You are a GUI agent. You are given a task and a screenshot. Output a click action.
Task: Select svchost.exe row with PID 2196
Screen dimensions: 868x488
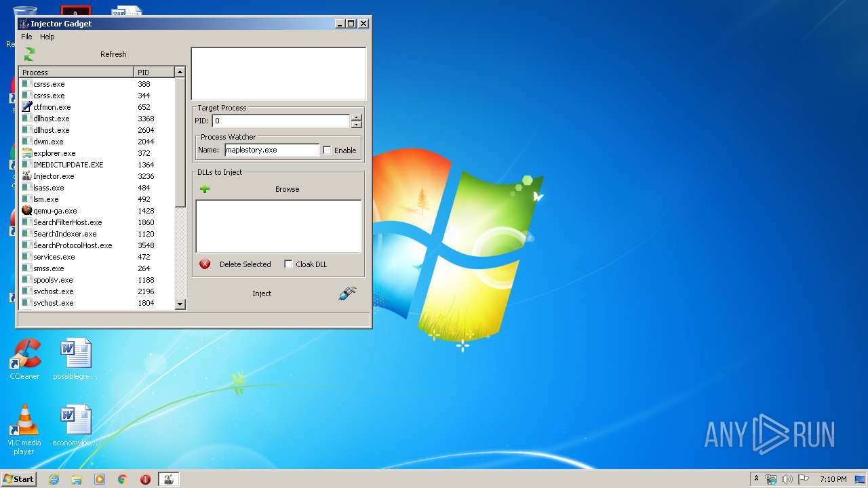point(97,291)
